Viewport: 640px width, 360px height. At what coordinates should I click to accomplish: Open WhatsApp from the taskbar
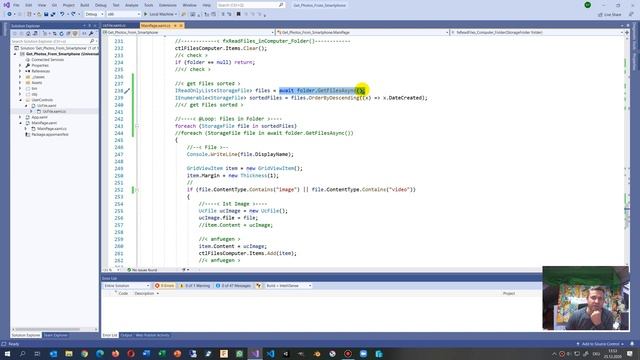[x=239, y=353]
